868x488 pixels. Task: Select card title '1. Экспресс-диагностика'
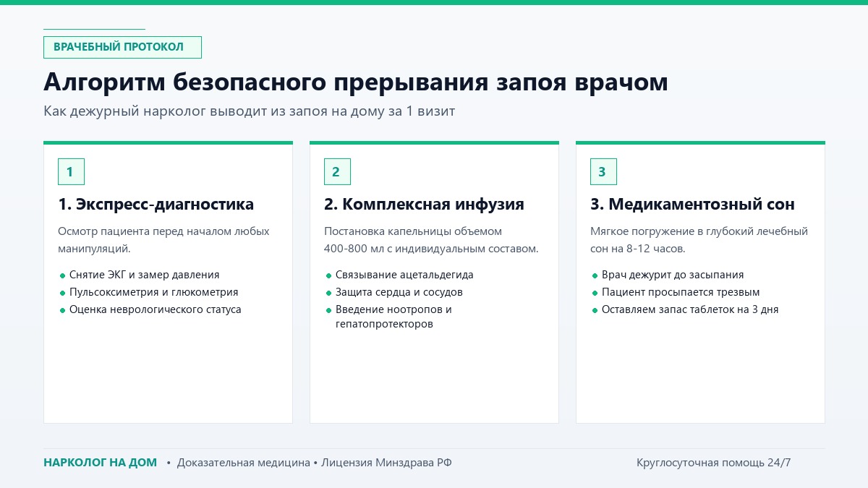pyautogui.click(x=156, y=205)
